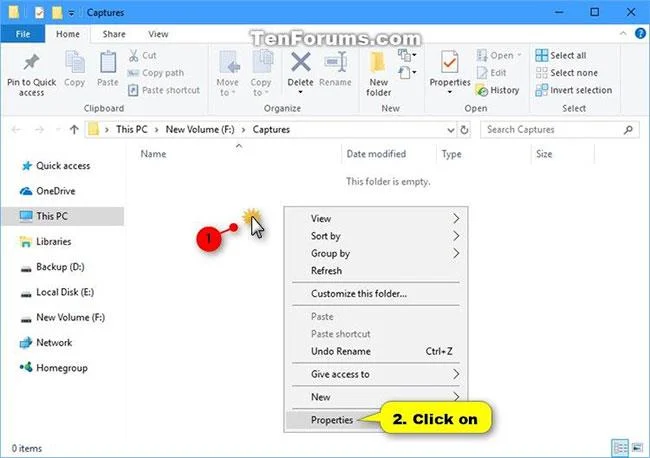Select Network in navigation pane
The image size is (650, 458).
[x=46, y=343]
